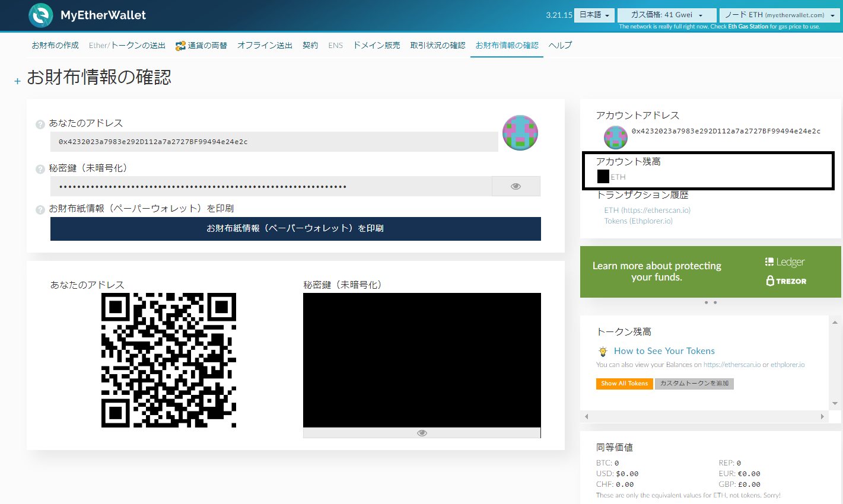Click the address QR code
The image size is (843, 504).
(168, 360)
